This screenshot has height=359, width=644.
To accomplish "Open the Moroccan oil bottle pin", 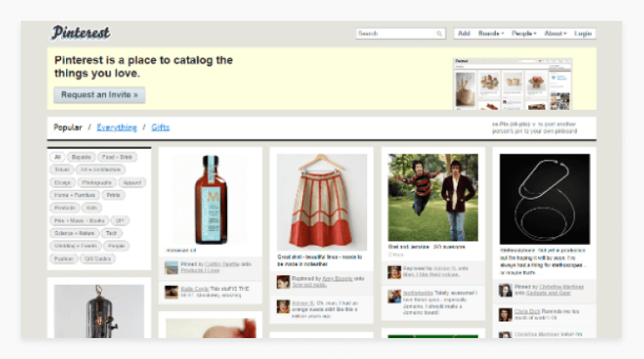I will (211, 200).
